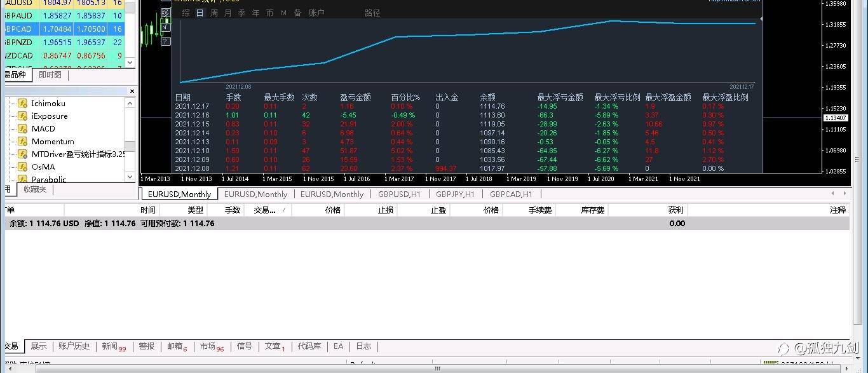This screenshot has height=373, width=868.
Task: Open the 即时图 tick chart tab
Action: pos(50,75)
